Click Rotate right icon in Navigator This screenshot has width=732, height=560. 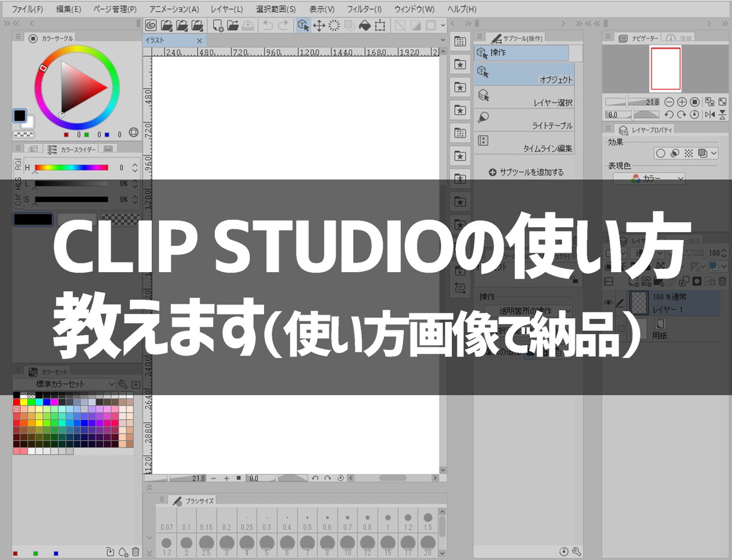click(682, 114)
